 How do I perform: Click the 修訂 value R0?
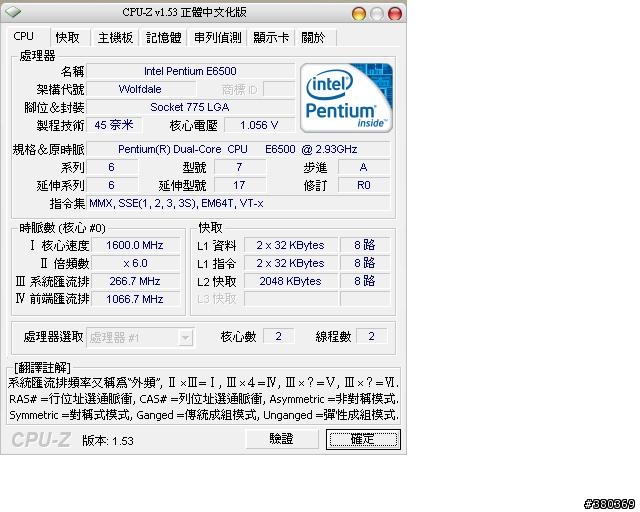click(x=364, y=185)
